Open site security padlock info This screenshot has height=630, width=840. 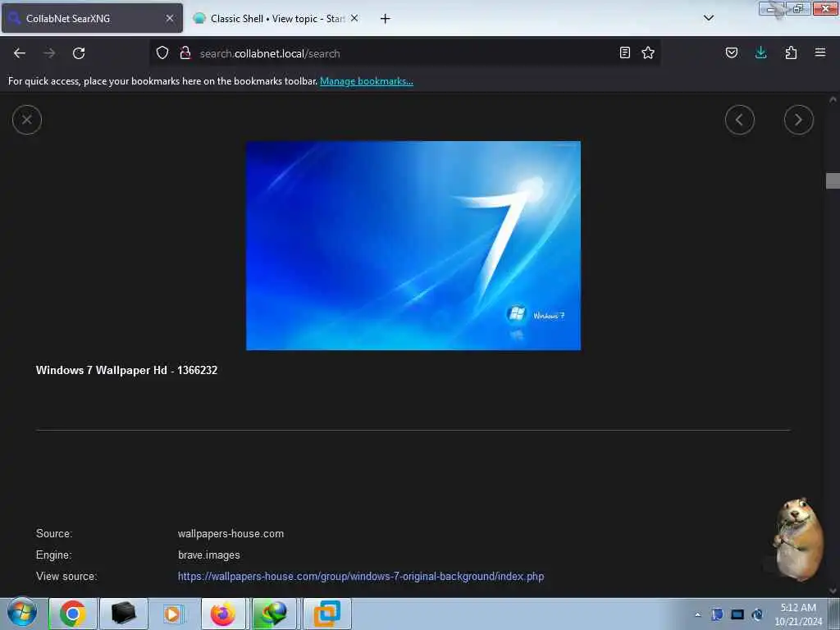click(185, 52)
